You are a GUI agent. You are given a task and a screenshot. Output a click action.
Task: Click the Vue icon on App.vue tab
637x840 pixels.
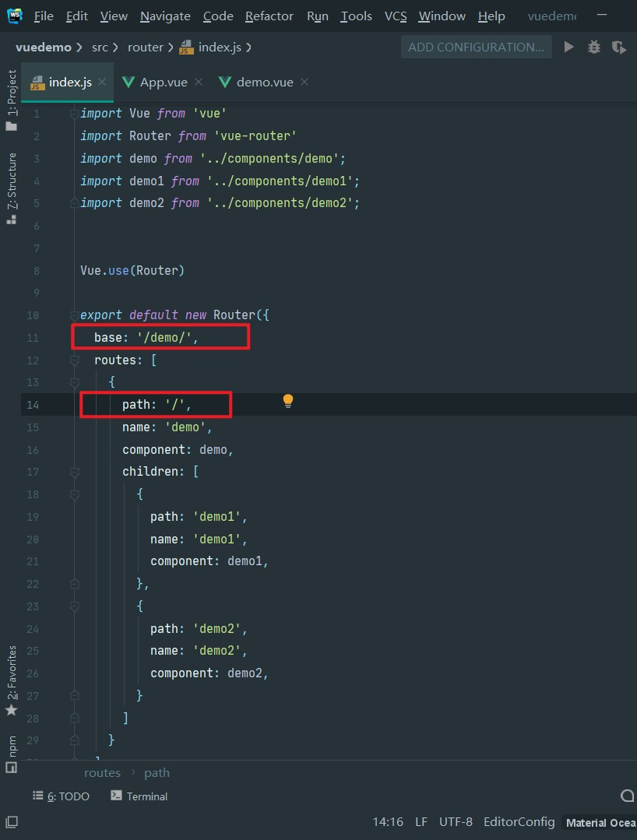(x=128, y=82)
